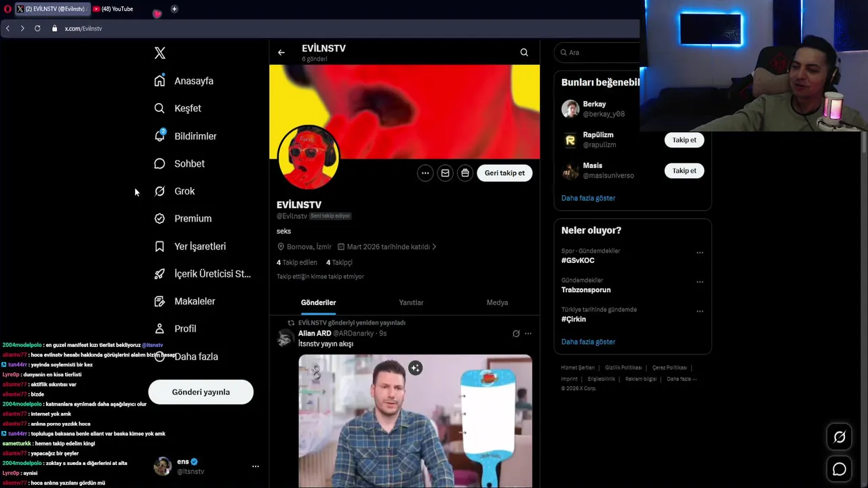This screenshot has width=868, height=488.
Task: Open Grok floating button at bottom right
Action: click(840, 437)
